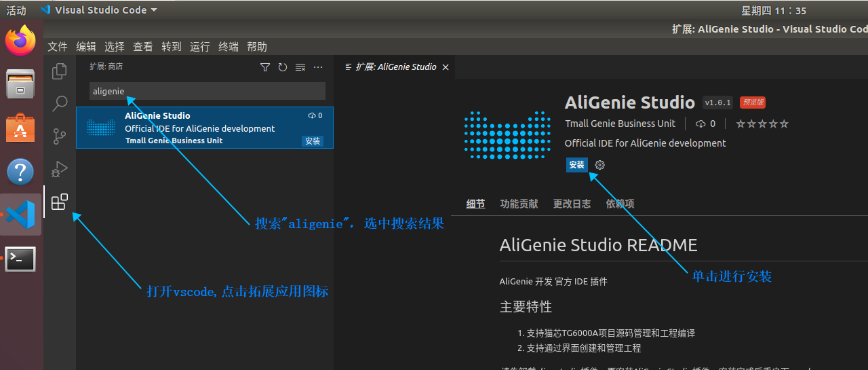Open the 转到 menu
The width and height of the screenshot is (868, 370).
tap(172, 47)
